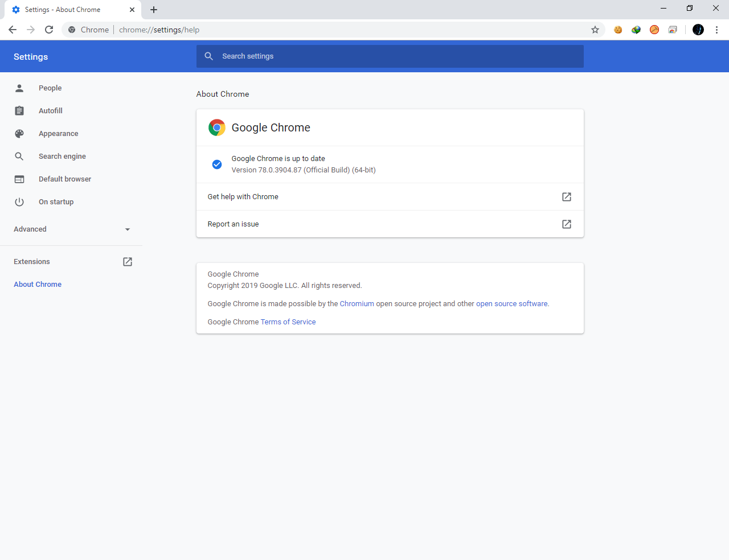The image size is (729, 560).
Task: Select People in the settings sidebar
Action: point(50,88)
